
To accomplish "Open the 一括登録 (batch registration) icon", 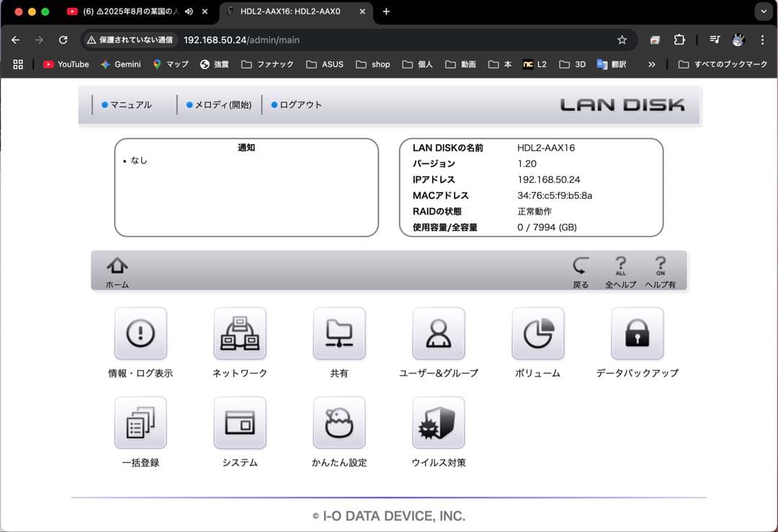I will [x=140, y=423].
